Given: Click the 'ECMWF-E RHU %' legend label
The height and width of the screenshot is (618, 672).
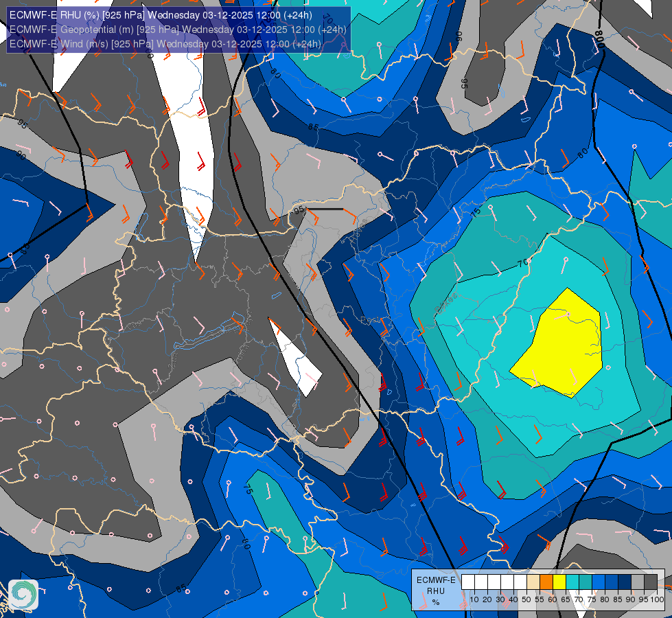Looking at the screenshot, I should 436,591.
